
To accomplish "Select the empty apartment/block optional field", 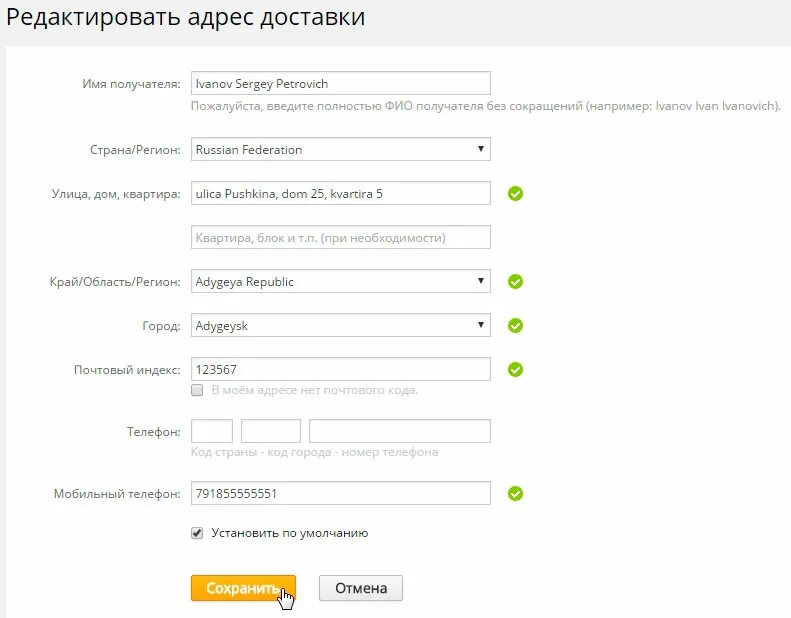I will pos(340,238).
